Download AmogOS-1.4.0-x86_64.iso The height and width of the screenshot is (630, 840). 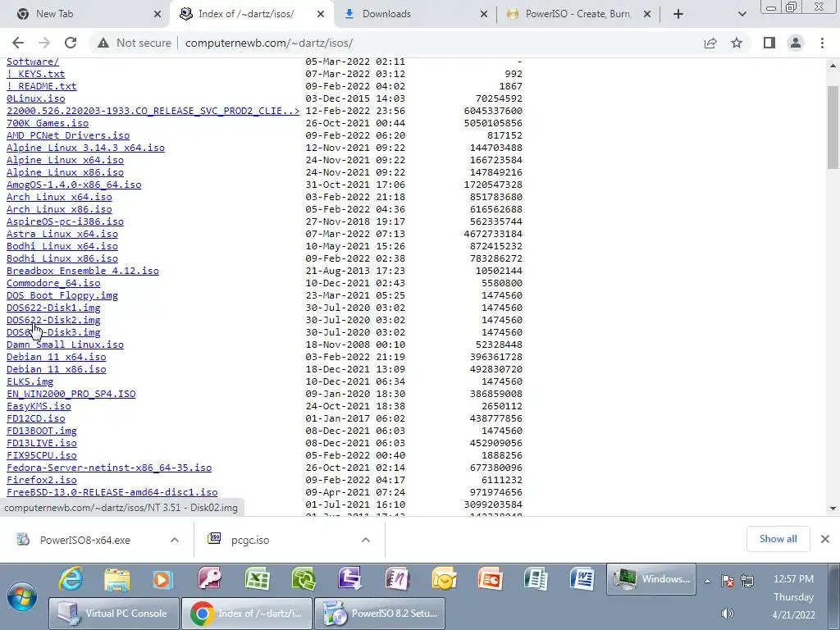[x=74, y=185]
